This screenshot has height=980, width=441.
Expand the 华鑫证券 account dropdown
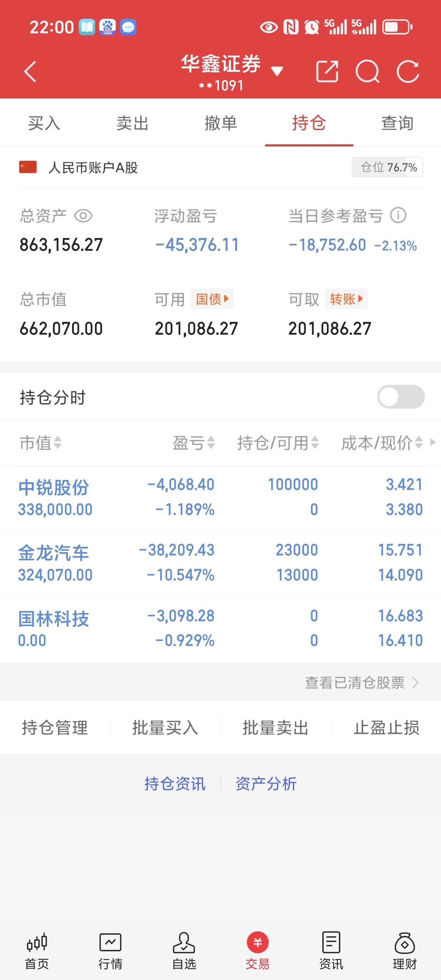click(x=277, y=71)
